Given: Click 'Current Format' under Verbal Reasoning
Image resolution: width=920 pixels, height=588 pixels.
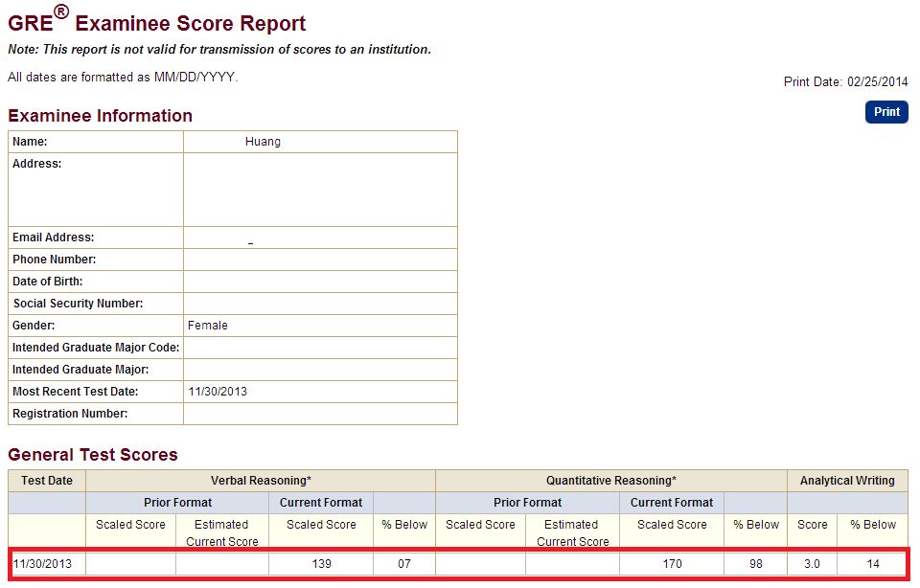Looking at the screenshot, I should (x=321, y=503).
